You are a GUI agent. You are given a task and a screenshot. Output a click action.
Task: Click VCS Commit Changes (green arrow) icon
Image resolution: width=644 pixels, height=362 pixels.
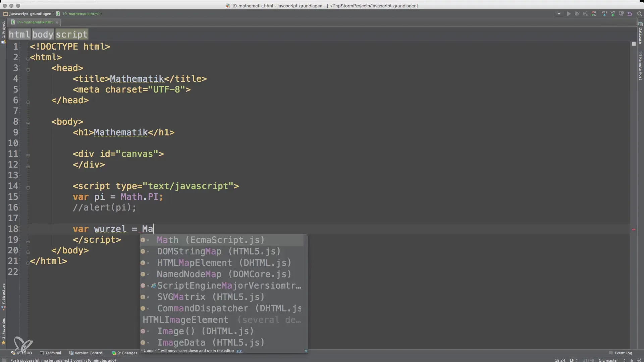[613, 14]
